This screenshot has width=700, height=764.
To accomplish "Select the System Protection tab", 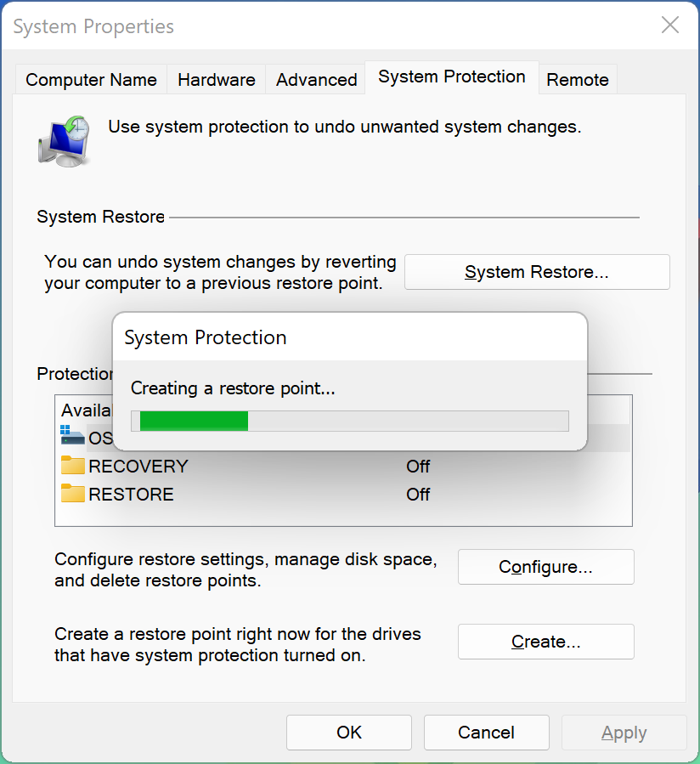I will (452, 77).
